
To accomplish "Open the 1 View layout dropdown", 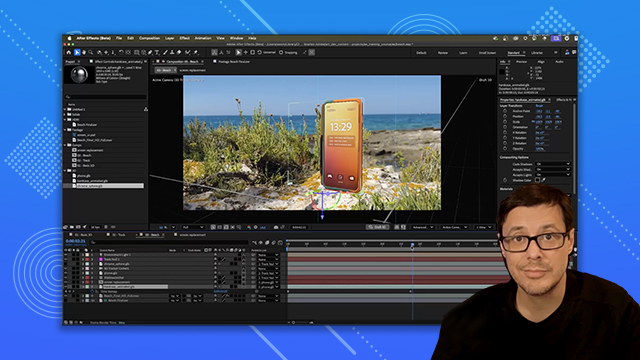I will 484,227.
